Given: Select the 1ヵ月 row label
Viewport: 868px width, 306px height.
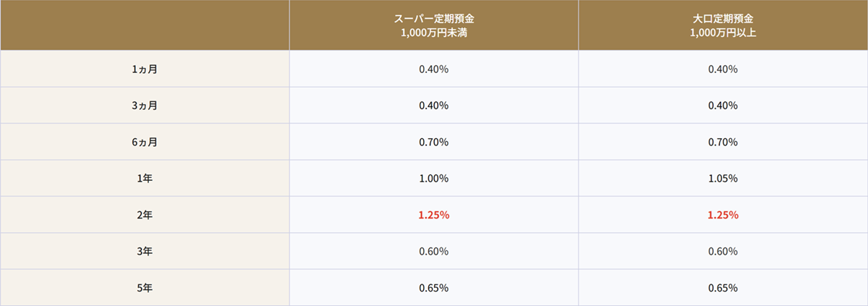Looking at the screenshot, I should click(x=145, y=69).
